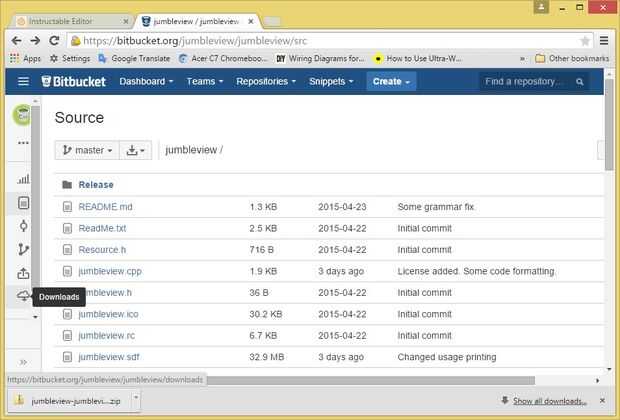
Task: Open the Release folder
Action: tap(96, 185)
